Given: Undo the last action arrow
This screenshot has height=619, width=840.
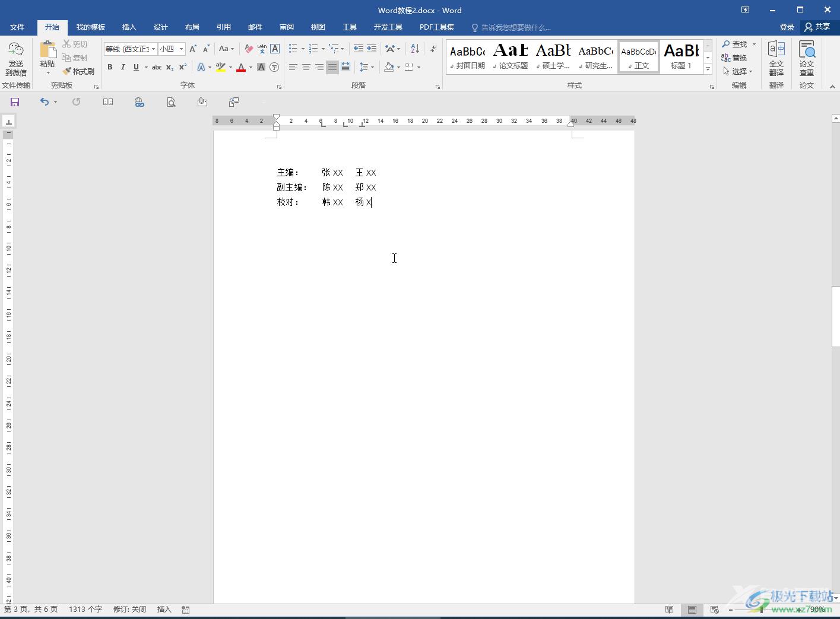Looking at the screenshot, I should point(45,102).
